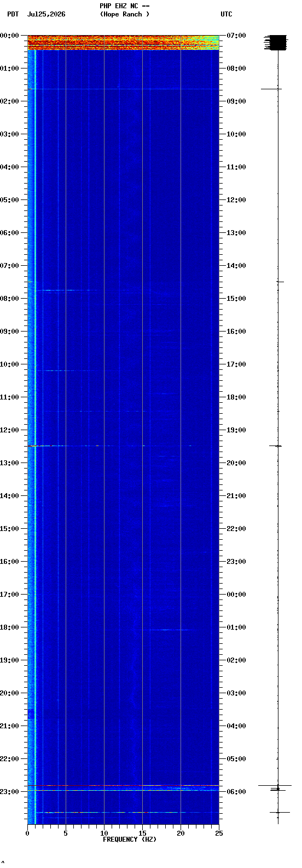Click the UTC time label '22:00'
The width and height of the screenshot is (302, 868).
click(x=236, y=529)
